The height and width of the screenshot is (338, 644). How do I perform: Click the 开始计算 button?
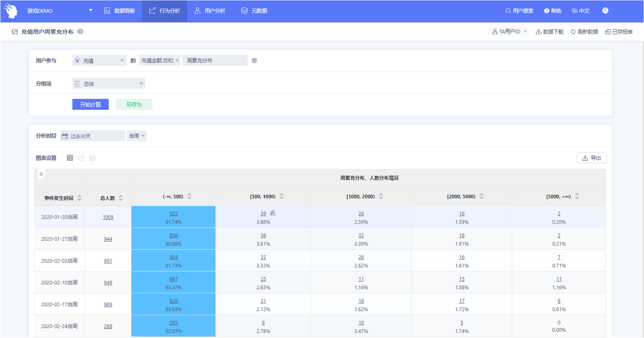(x=90, y=104)
